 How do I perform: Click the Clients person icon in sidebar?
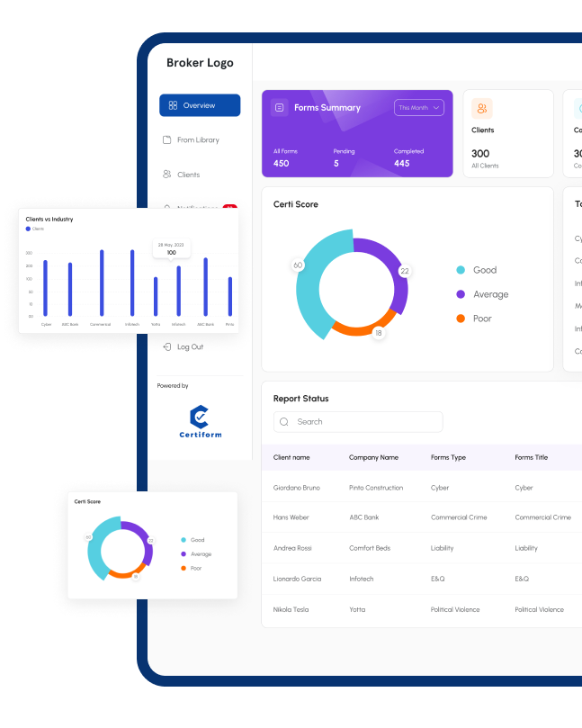(167, 175)
